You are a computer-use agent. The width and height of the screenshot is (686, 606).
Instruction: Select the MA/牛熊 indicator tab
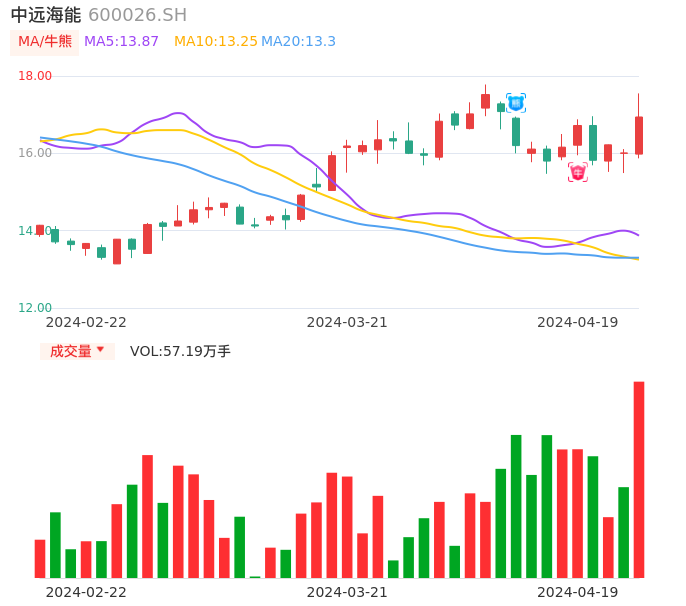pyautogui.click(x=44, y=42)
